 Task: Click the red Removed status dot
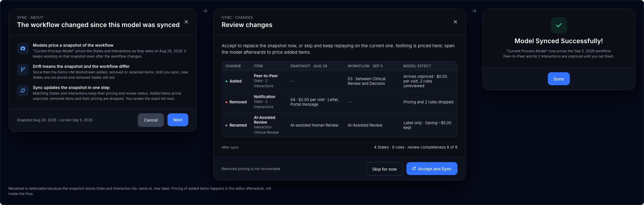(226, 102)
